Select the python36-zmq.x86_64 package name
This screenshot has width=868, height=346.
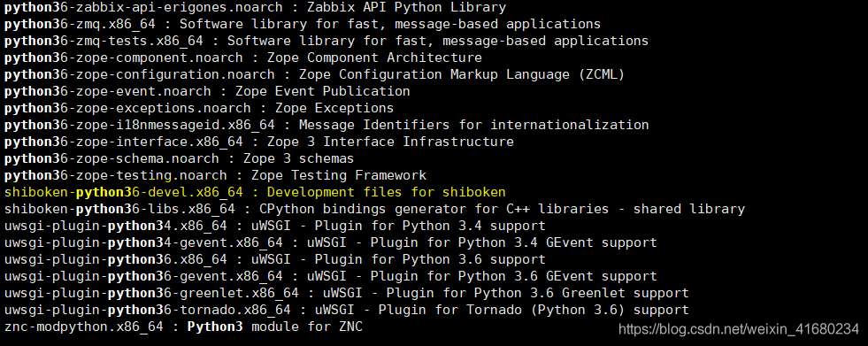click(81, 25)
